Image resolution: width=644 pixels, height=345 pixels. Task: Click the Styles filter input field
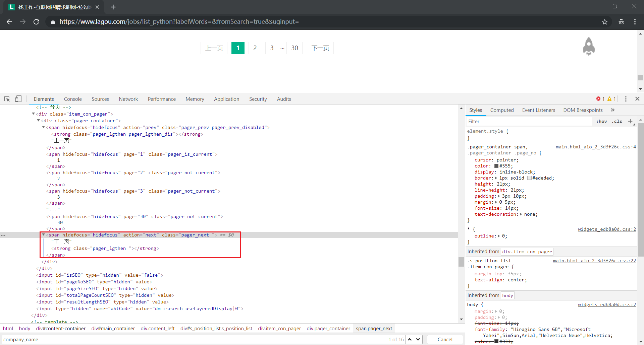(x=529, y=121)
